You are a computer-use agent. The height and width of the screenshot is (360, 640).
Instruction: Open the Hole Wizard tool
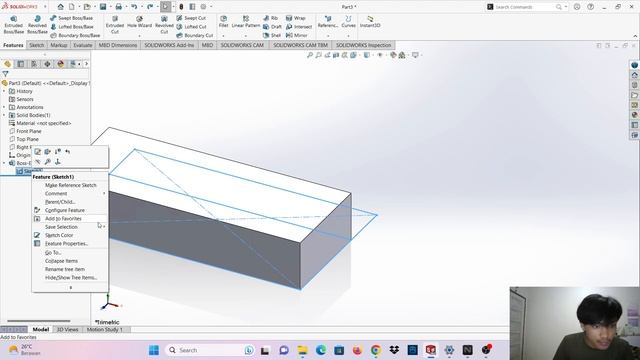click(x=139, y=22)
